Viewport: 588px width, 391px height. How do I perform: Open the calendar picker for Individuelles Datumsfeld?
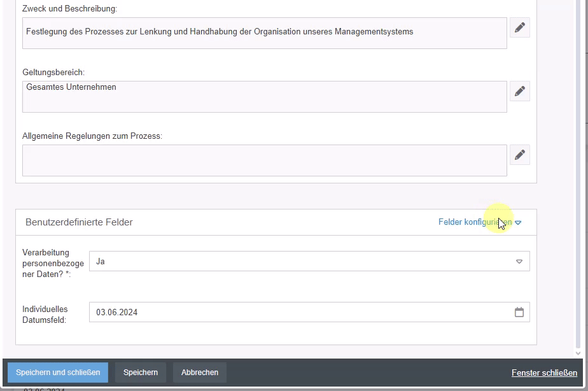(519, 312)
